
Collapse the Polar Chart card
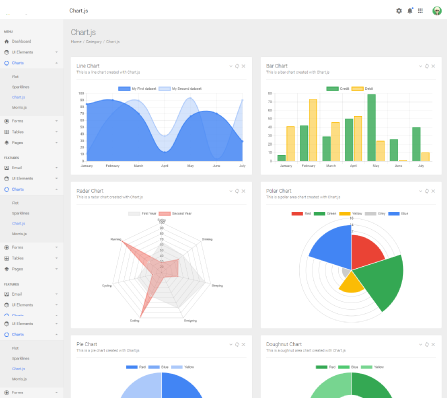pos(420,191)
